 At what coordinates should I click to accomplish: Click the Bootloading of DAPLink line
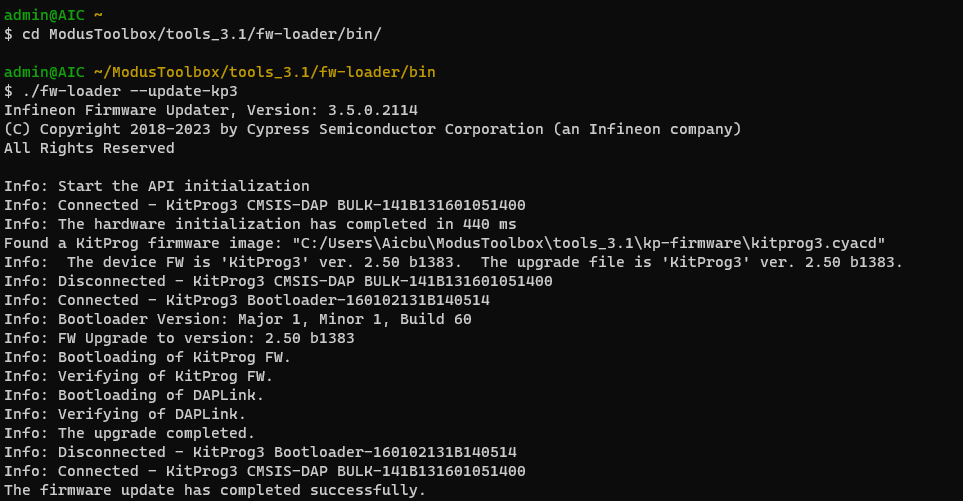pos(134,395)
